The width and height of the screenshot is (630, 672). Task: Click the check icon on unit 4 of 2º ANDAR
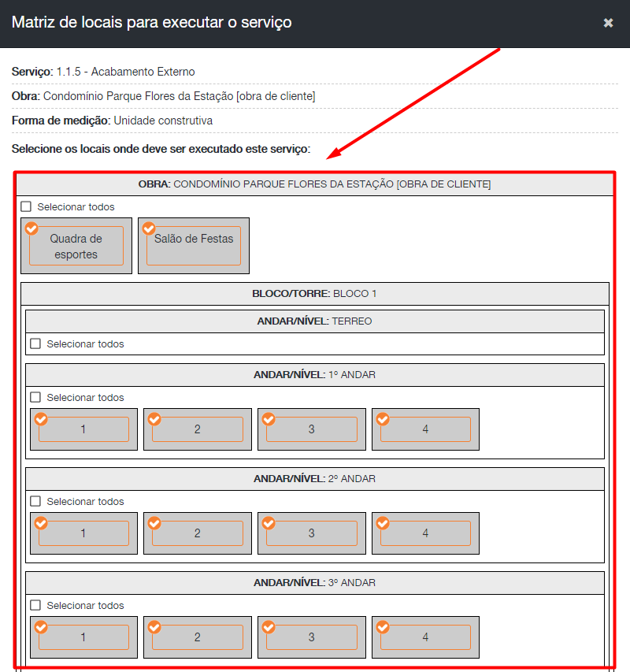[383, 523]
